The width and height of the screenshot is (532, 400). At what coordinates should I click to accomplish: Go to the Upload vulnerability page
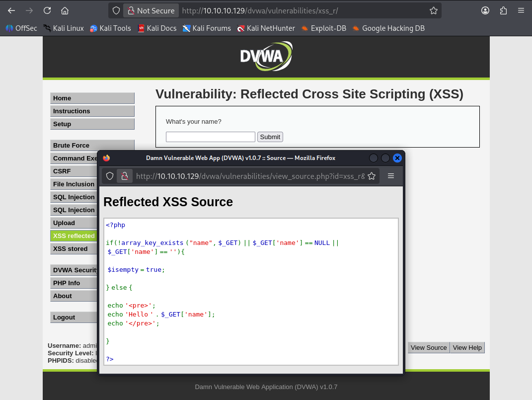tap(64, 223)
